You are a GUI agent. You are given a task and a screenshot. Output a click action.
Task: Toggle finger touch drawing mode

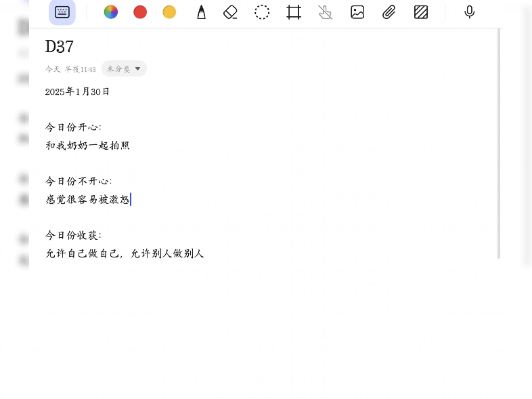[326, 12]
